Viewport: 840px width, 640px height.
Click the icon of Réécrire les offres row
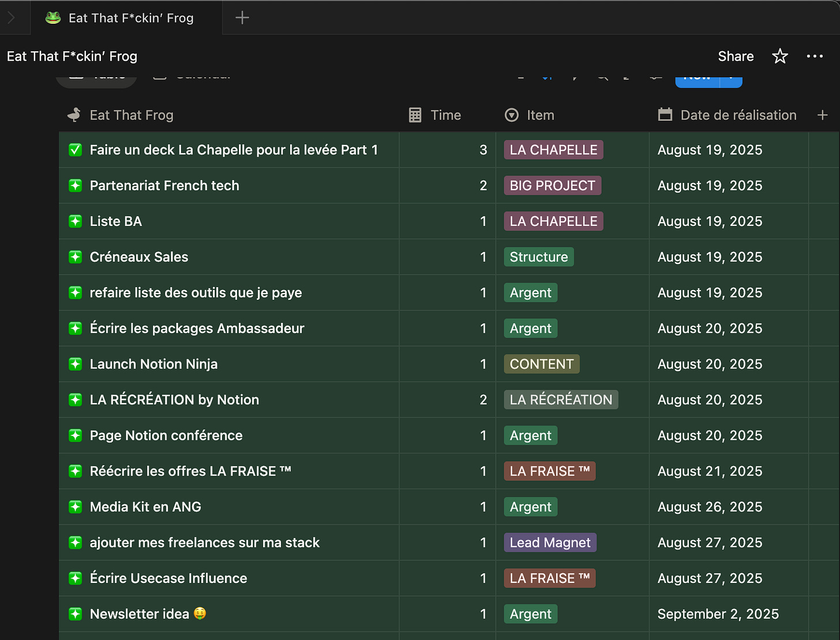(75, 472)
